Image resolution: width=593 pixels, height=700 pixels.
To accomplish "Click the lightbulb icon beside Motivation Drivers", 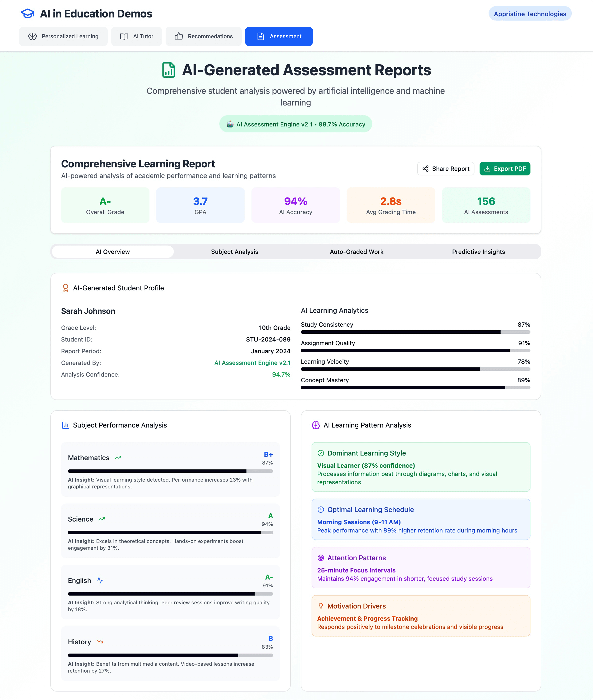I will pos(321,606).
